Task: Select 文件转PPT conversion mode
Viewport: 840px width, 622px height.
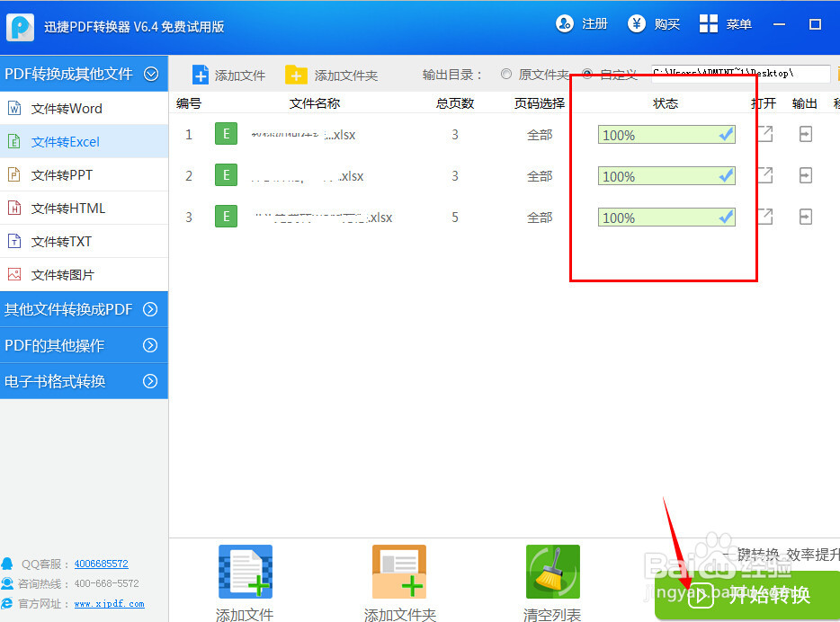Action: pos(85,175)
